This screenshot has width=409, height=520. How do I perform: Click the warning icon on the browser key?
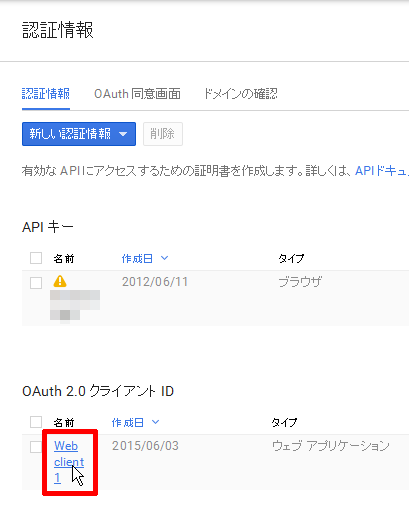click(x=60, y=281)
